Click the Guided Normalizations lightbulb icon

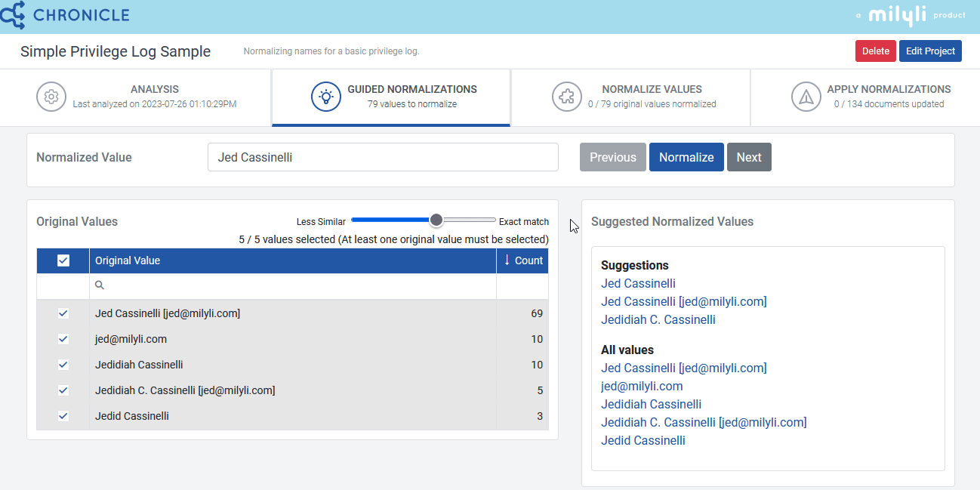point(325,97)
